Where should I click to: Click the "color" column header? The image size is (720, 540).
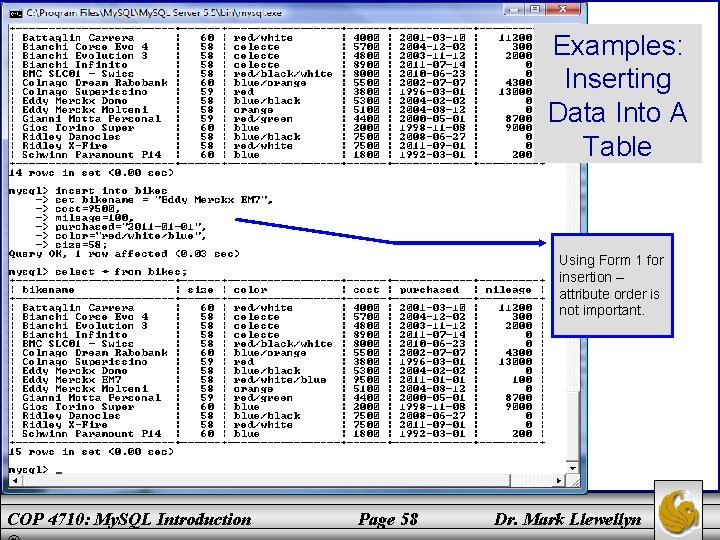(250, 290)
